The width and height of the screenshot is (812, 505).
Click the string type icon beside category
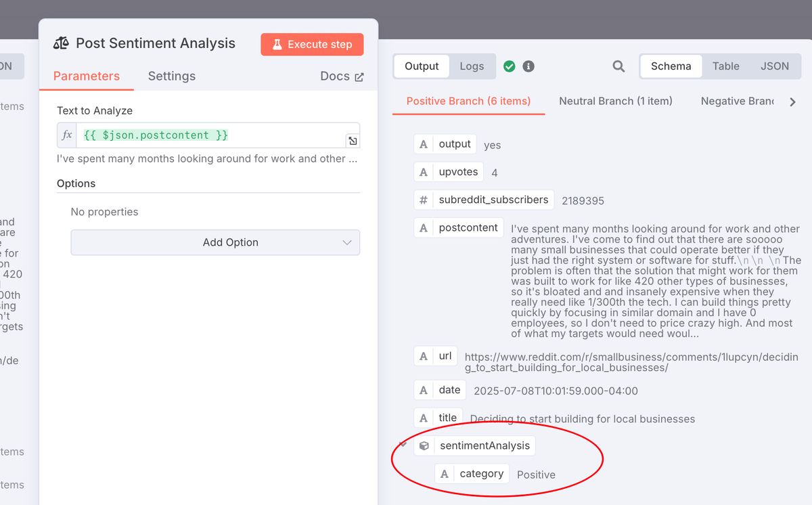point(446,473)
